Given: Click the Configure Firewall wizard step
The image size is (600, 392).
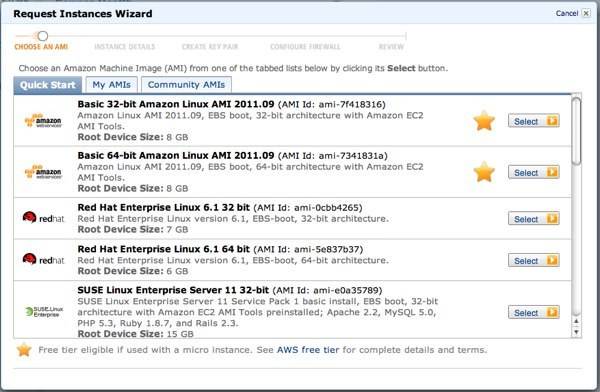Looking at the screenshot, I should tap(305, 47).
